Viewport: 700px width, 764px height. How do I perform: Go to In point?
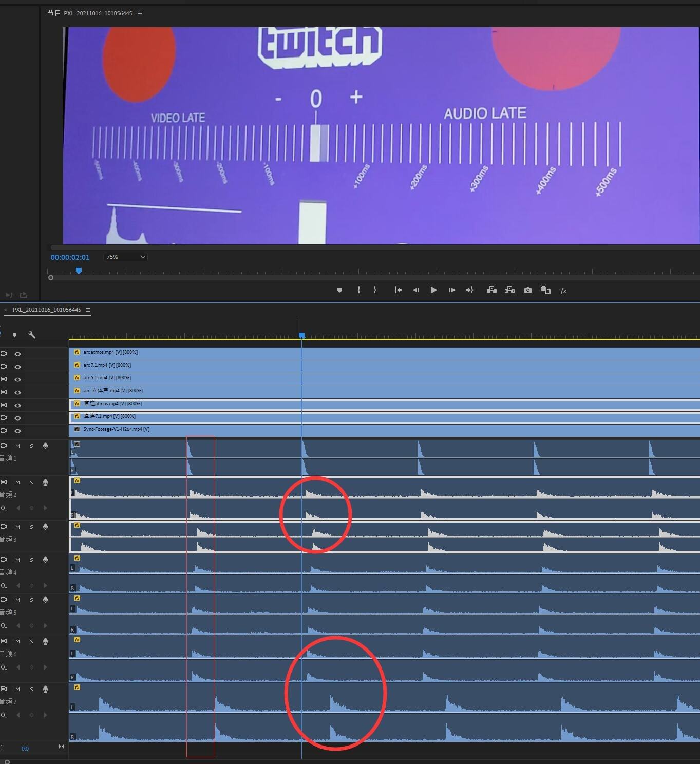(x=398, y=290)
